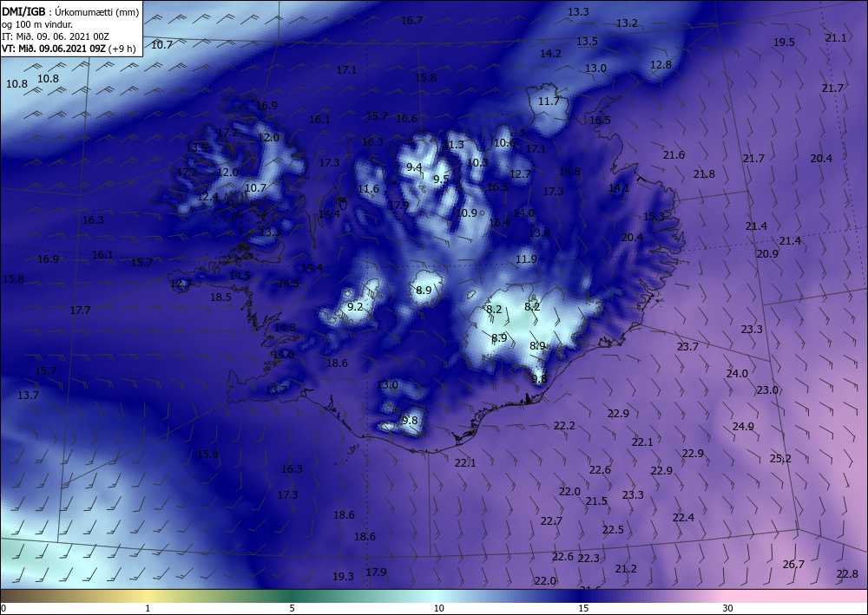Click the 21.1 value on the map
Screen dimensions: 868x615
pyautogui.click(x=836, y=37)
